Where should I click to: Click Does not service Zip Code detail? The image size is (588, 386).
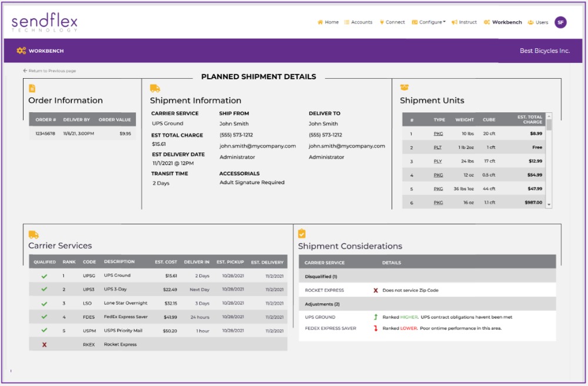410,290
